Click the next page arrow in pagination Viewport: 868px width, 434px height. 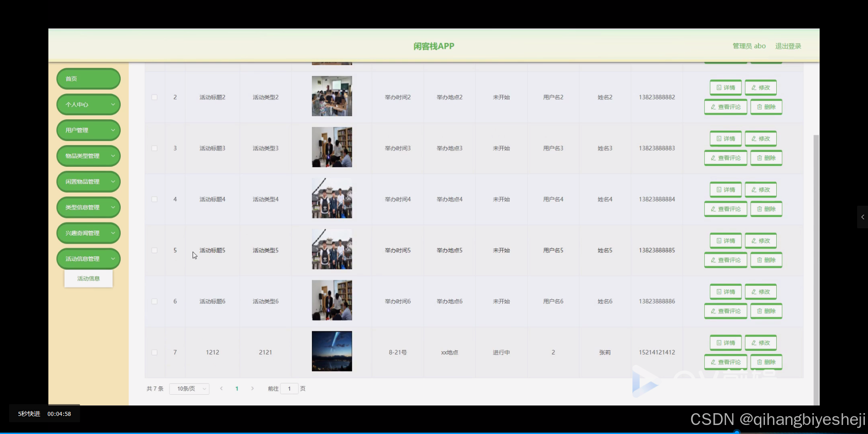252,388
